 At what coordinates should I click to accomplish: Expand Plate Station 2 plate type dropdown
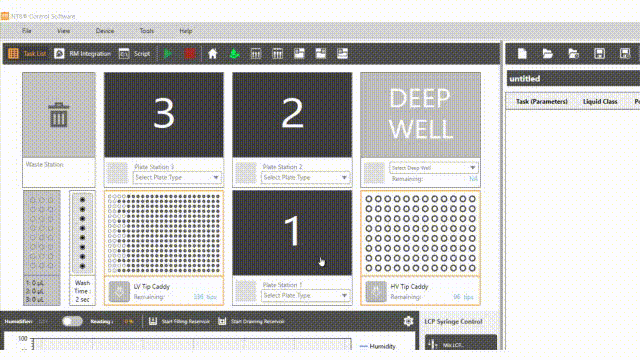(x=305, y=178)
